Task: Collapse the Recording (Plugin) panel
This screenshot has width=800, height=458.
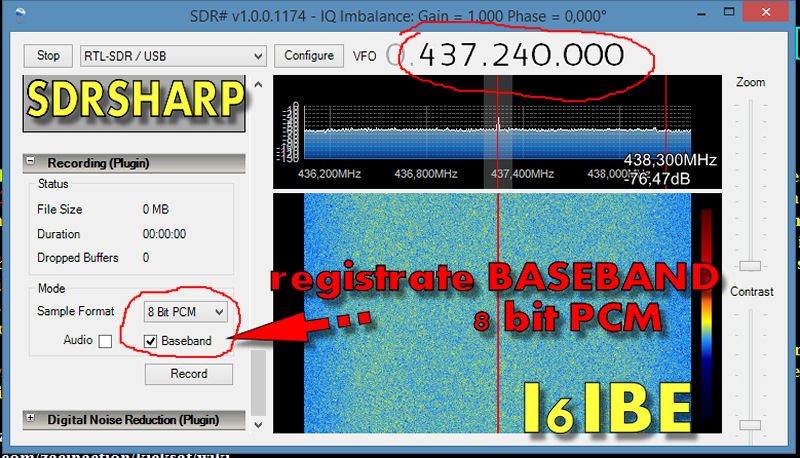Action: point(31,161)
